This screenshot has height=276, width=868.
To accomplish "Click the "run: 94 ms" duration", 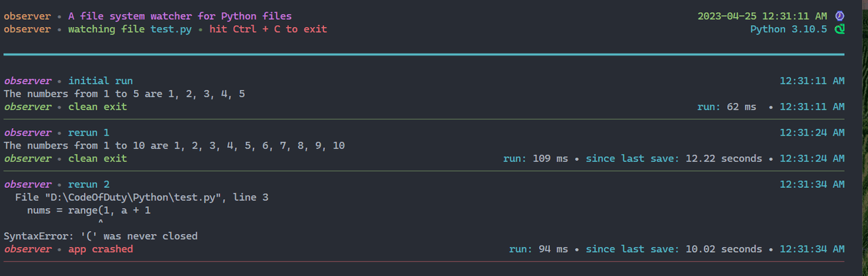I will pyautogui.click(x=539, y=249).
